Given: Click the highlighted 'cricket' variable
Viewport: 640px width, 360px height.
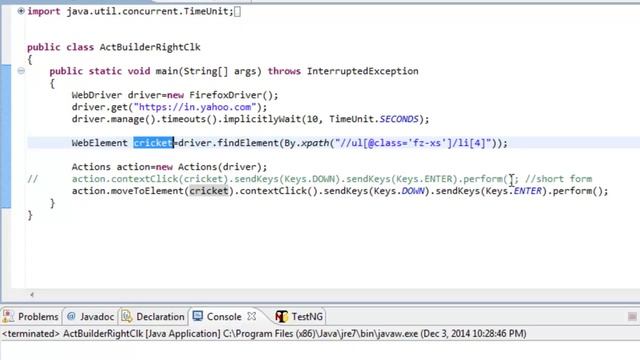Looking at the screenshot, I should [x=153, y=143].
